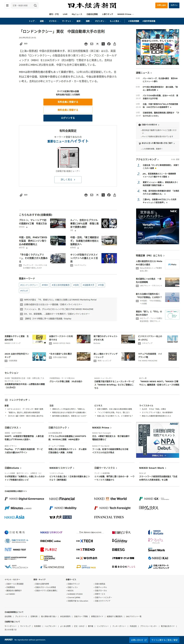The width and height of the screenshot is (184, 644).
Task: Open LIVE menu item
Action: 65,14
